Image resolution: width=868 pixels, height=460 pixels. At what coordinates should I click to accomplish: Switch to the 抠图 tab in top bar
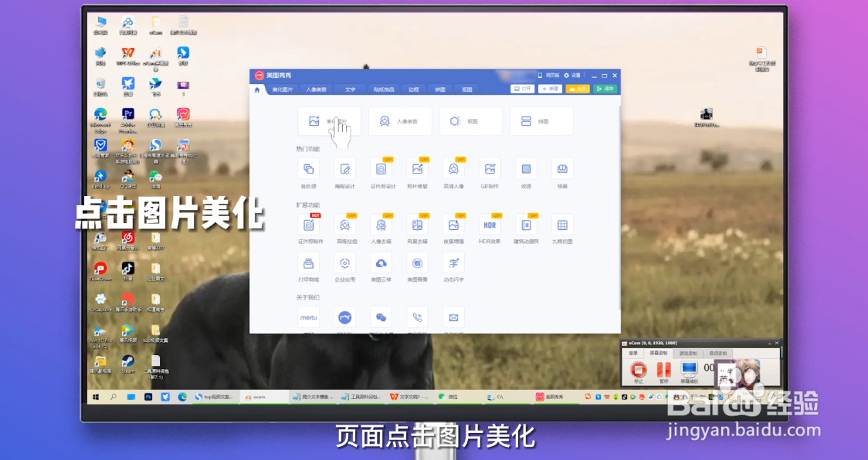click(467, 89)
